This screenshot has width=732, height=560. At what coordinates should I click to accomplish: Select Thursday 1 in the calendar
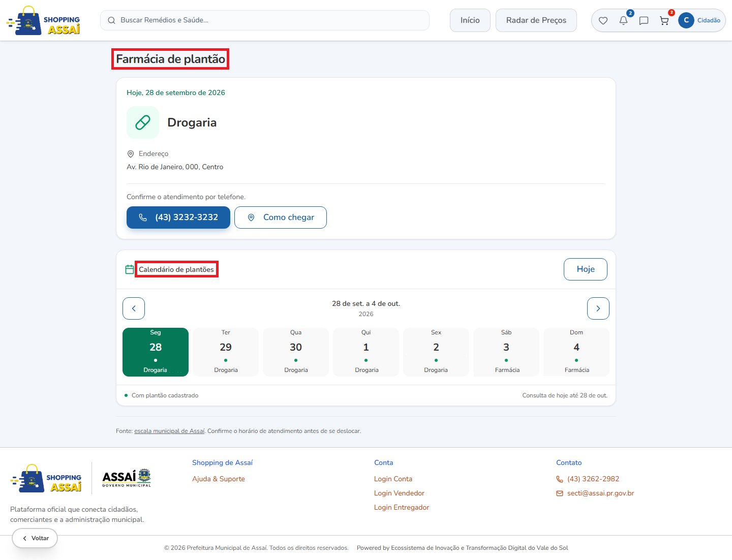[366, 352]
